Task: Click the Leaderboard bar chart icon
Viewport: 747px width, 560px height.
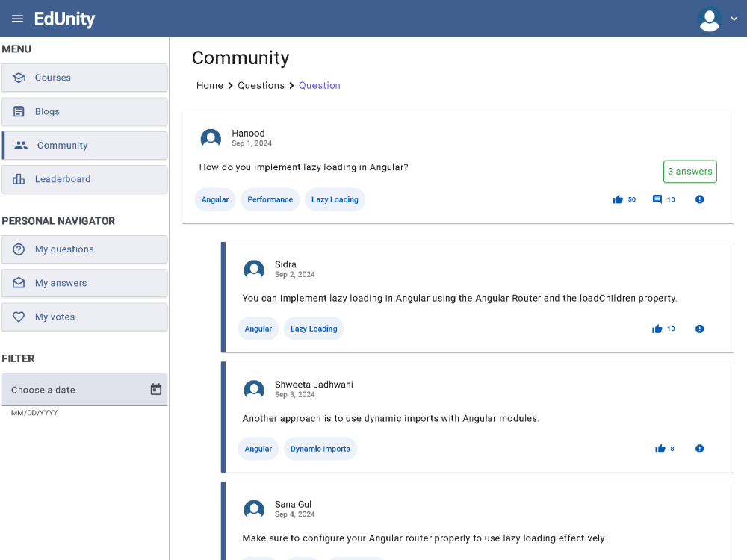Action: 19,179
